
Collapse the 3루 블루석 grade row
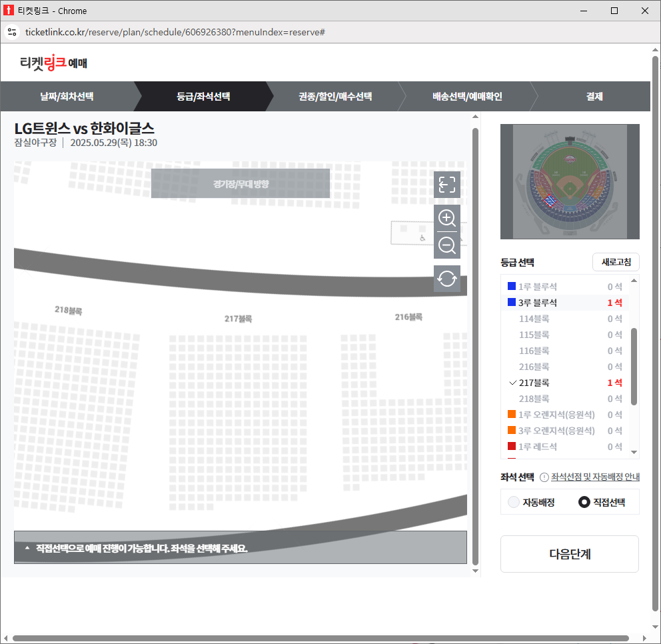pos(565,303)
